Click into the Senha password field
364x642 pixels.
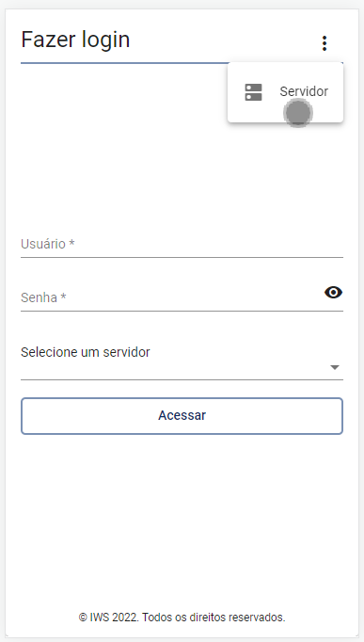(172, 297)
